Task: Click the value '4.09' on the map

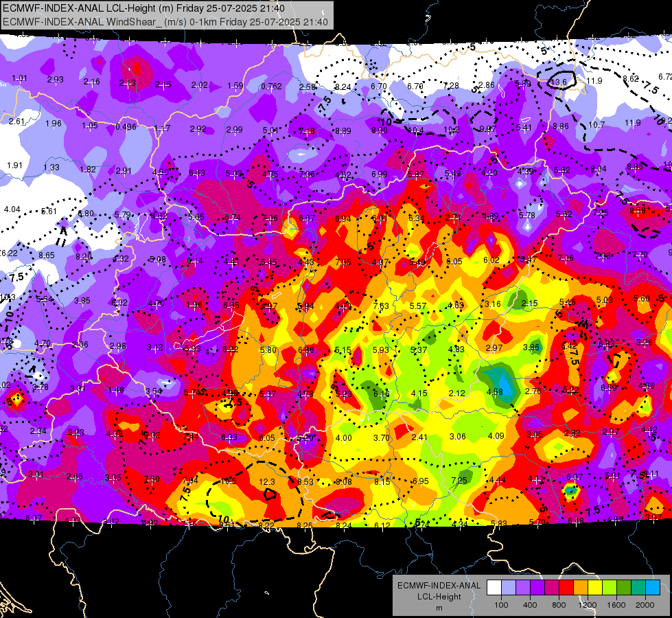Action: tap(496, 436)
